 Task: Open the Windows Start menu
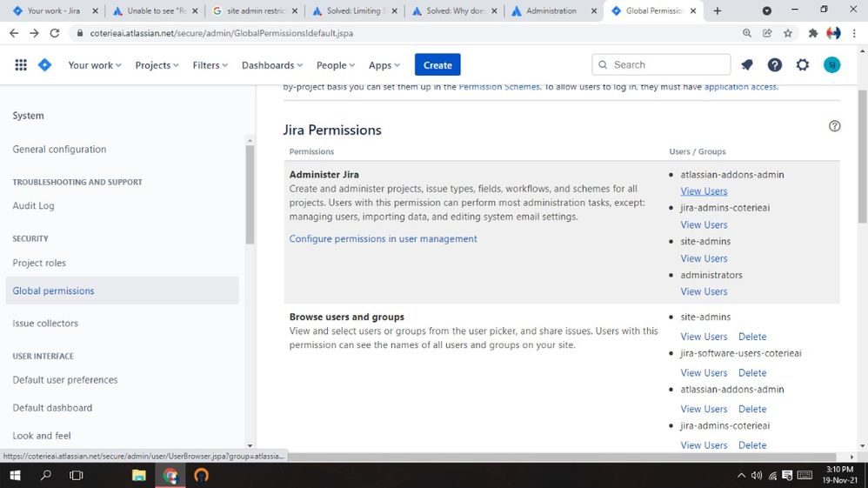pos(15,475)
